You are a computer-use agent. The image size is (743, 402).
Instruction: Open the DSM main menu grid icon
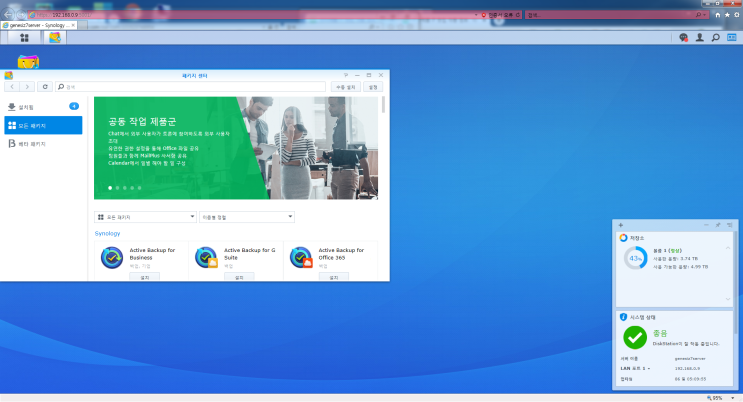(x=24, y=37)
